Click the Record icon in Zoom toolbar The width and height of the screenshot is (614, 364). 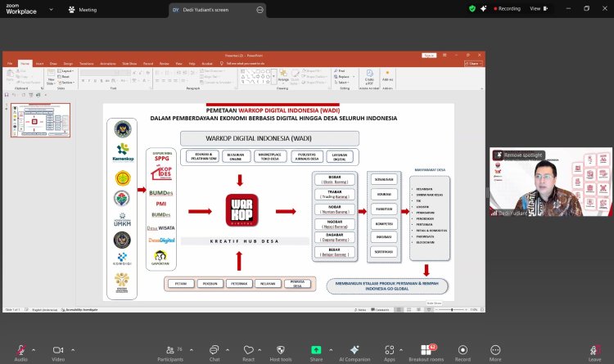(463, 349)
